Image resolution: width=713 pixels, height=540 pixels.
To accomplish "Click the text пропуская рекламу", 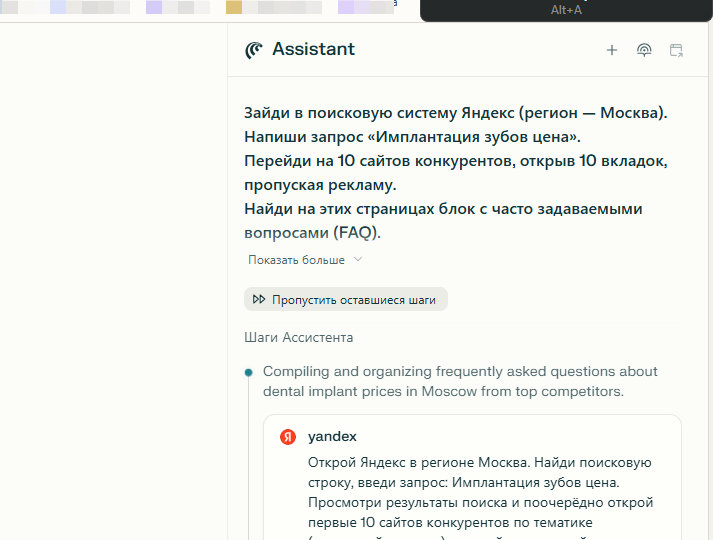I will pyautogui.click(x=320, y=185).
